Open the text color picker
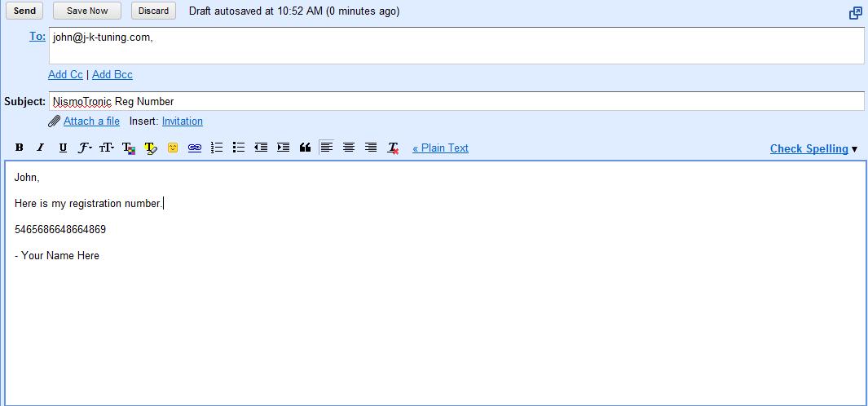This screenshot has height=406, width=868. click(x=129, y=148)
